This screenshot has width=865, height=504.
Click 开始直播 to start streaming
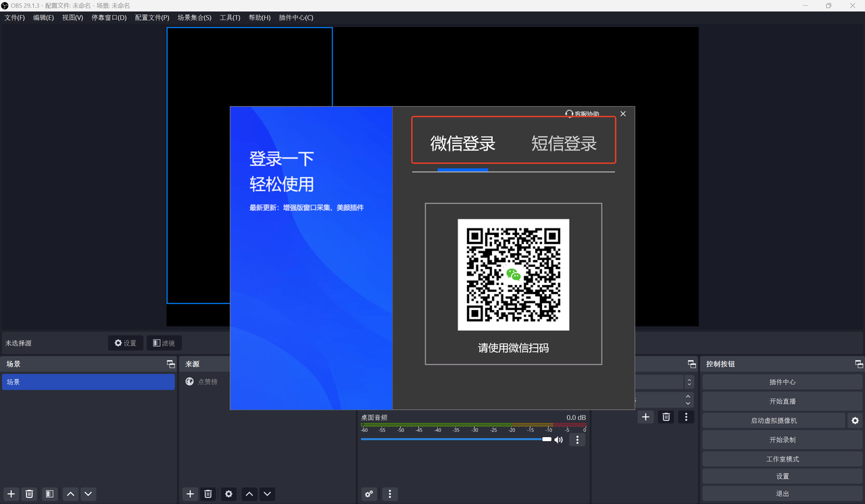point(783,401)
